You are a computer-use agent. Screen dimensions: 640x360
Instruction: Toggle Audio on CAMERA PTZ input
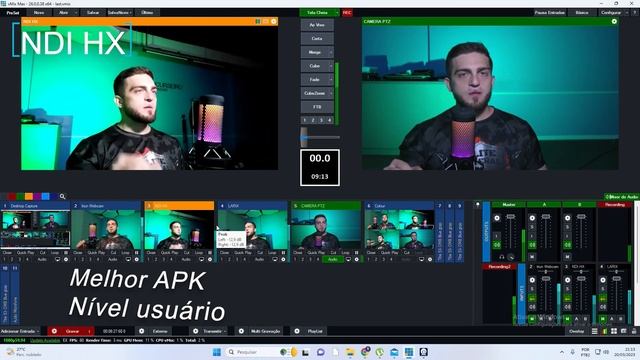pos(333,259)
